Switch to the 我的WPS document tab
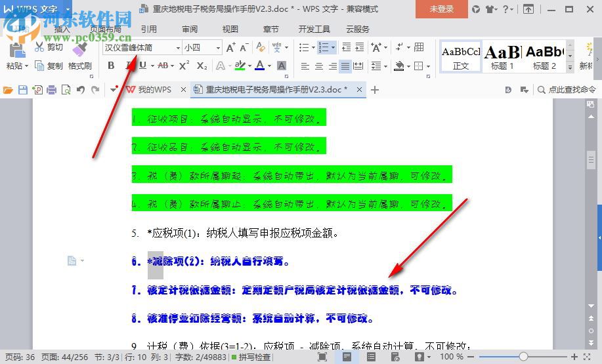Image resolution: width=602 pixels, height=364 pixels. (154, 90)
